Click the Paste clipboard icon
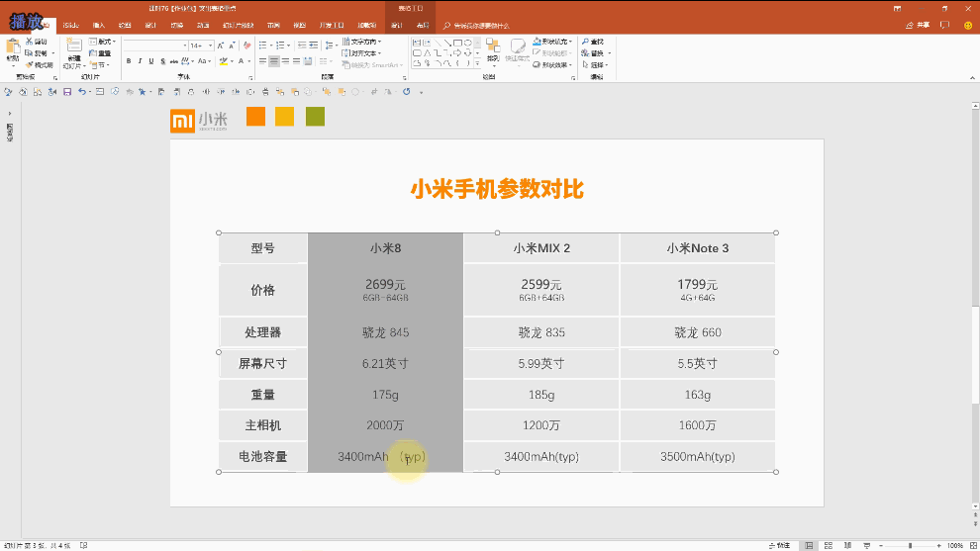The height and width of the screenshot is (551, 980). pos(13,46)
